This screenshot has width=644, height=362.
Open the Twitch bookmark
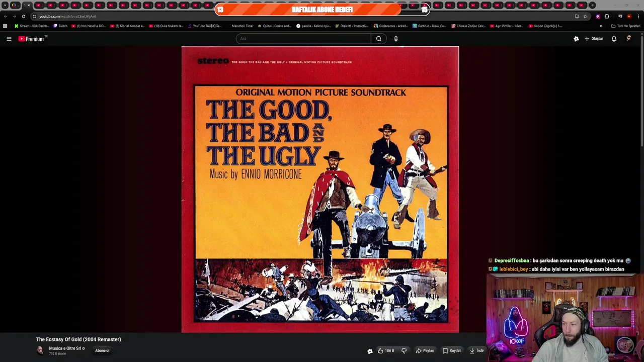(x=60, y=26)
